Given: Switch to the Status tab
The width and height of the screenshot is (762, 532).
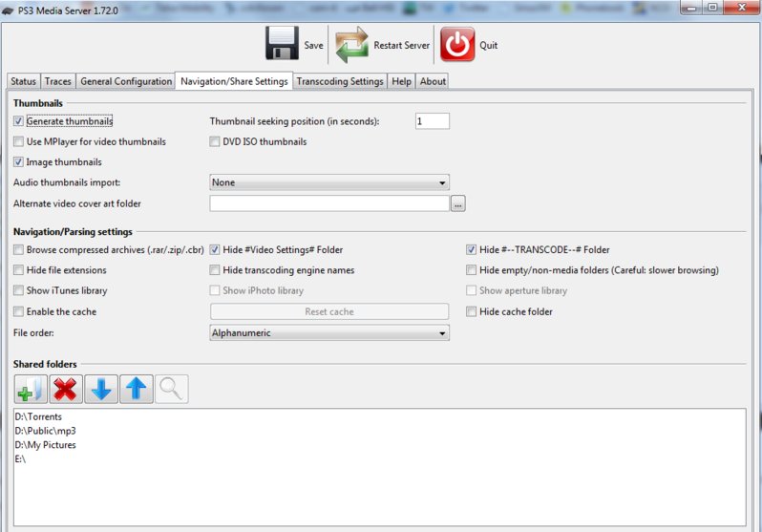Looking at the screenshot, I should 23,81.
